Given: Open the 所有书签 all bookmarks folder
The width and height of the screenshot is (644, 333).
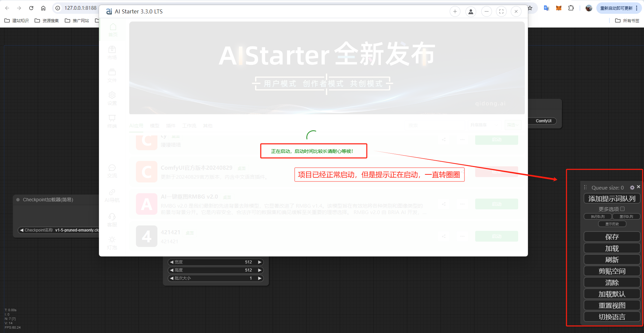Looking at the screenshot, I should pyautogui.click(x=627, y=20).
